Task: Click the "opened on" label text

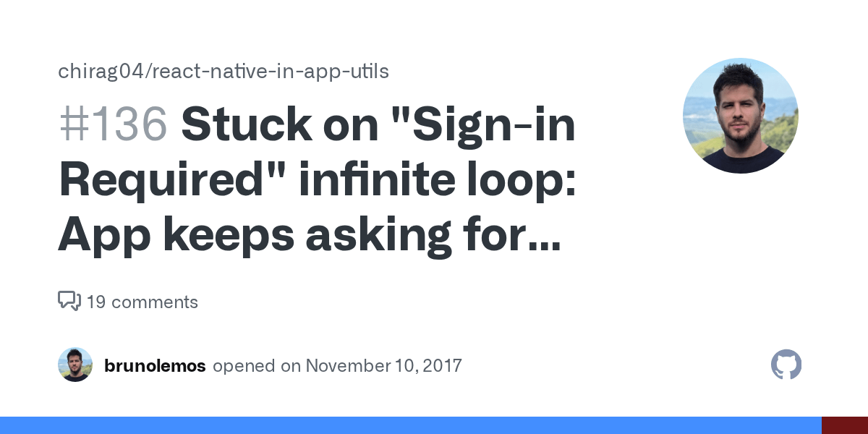Action: (x=256, y=366)
